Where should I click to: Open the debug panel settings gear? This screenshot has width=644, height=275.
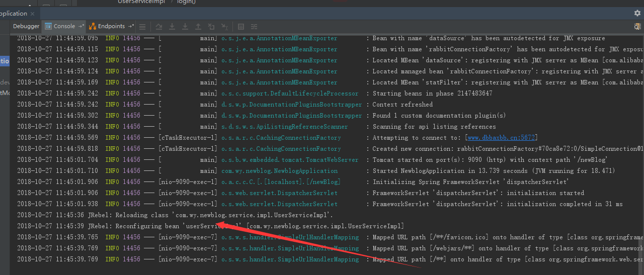click(x=637, y=13)
